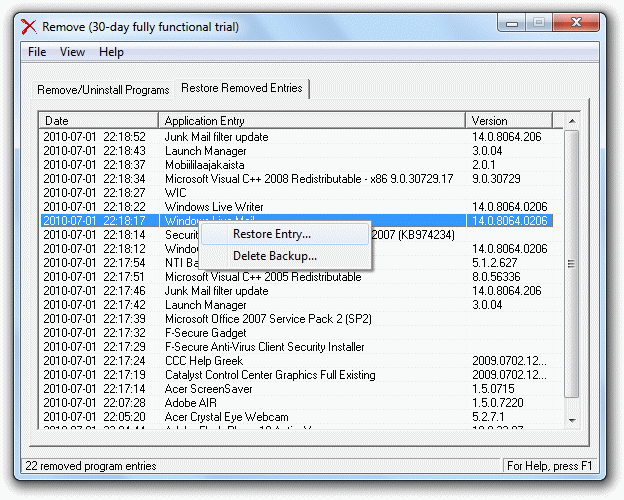Click version 5.2.7.1 cell
Screen dimensions: 624x500
pos(488,416)
